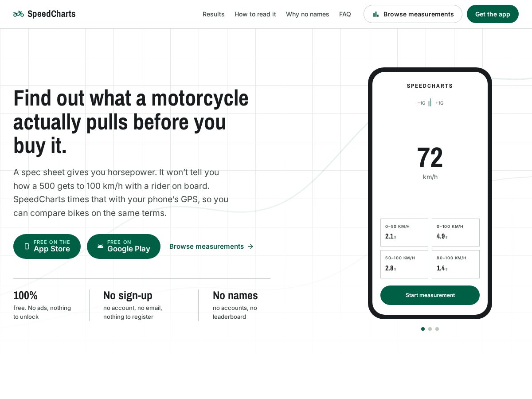
Task: Click the 72 speed readout
Action: click(430, 158)
